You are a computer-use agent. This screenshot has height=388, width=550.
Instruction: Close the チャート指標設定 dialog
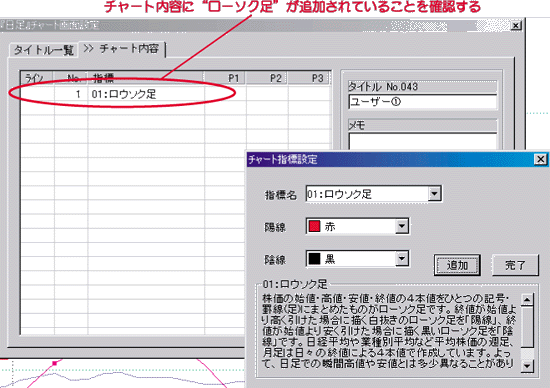(x=541, y=159)
